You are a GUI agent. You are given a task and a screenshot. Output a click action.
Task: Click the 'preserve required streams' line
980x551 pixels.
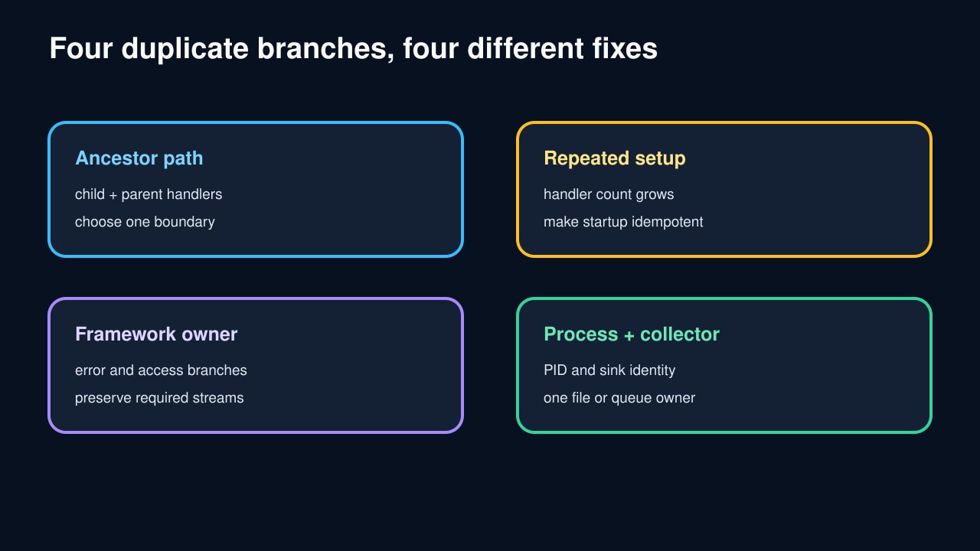tap(159, 398)
